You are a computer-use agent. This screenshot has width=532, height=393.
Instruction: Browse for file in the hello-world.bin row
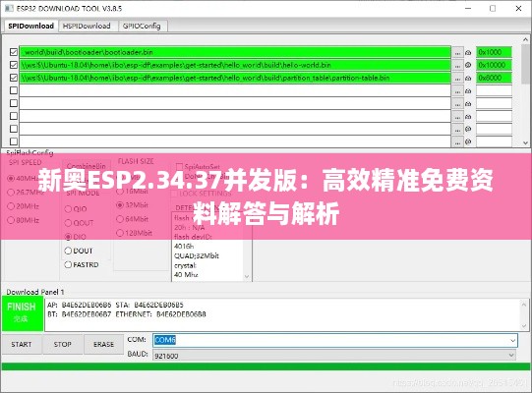(x=457, y=65)
